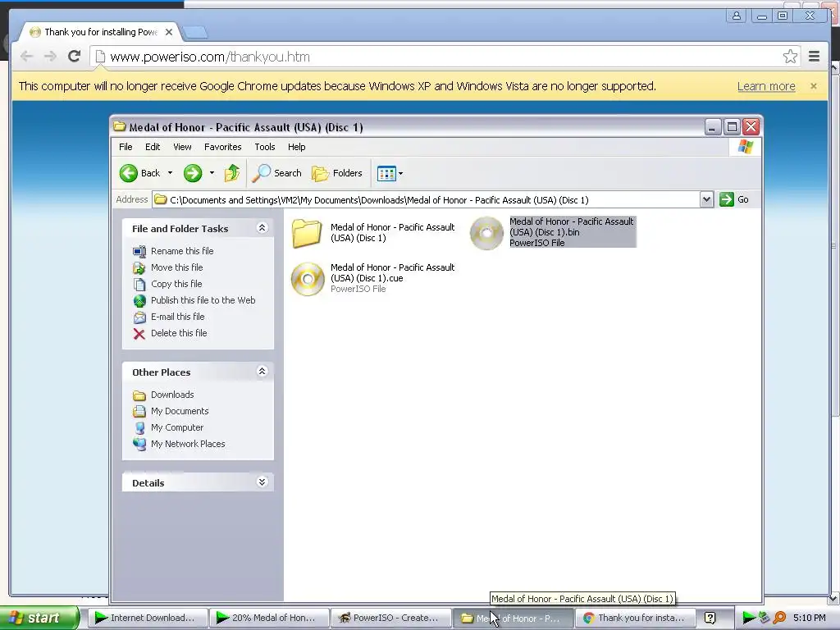Click the green Forward arrow in Explorer

coord(193,173)
